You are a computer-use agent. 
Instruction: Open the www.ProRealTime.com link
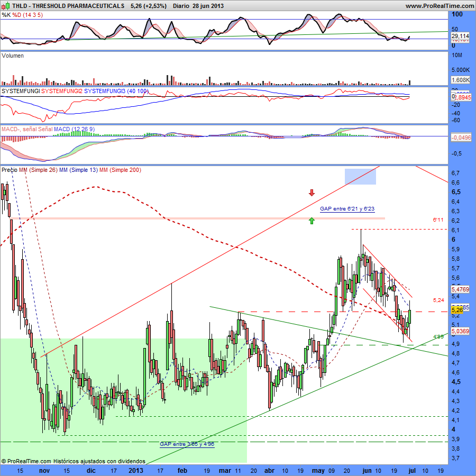[x=440, y=6]
